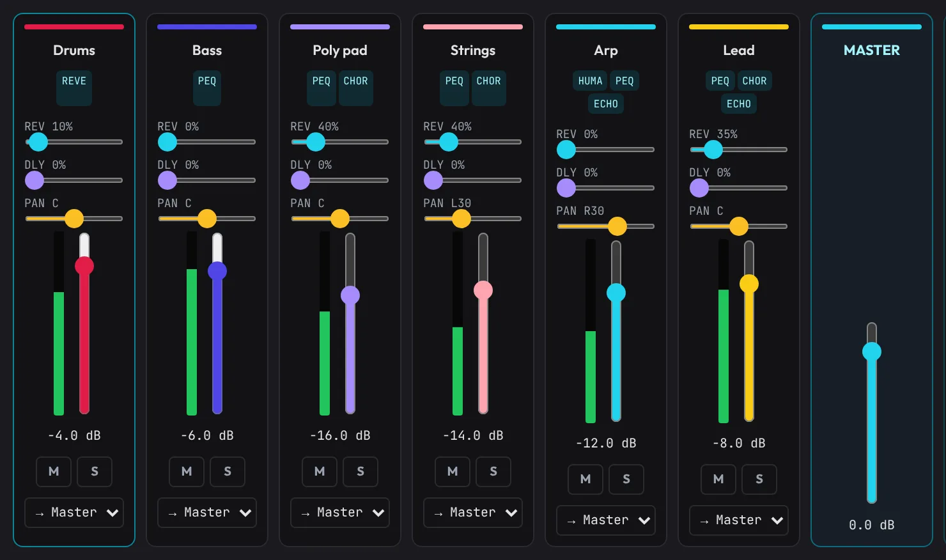The width and height of the screenshot is (946, 560).
Task: Mute the Bass channel
Action: (x=187, y=472)
